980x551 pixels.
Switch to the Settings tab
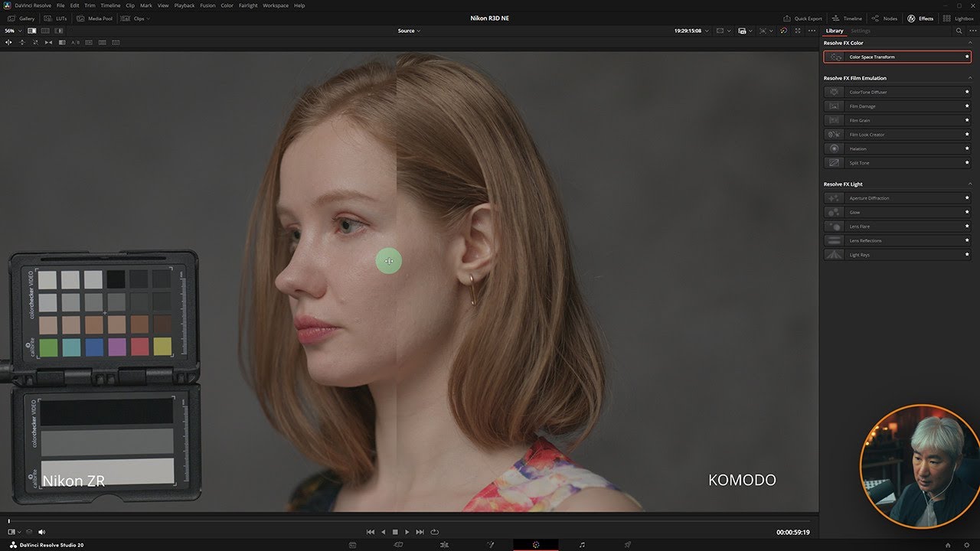click(x=861, y=31)
